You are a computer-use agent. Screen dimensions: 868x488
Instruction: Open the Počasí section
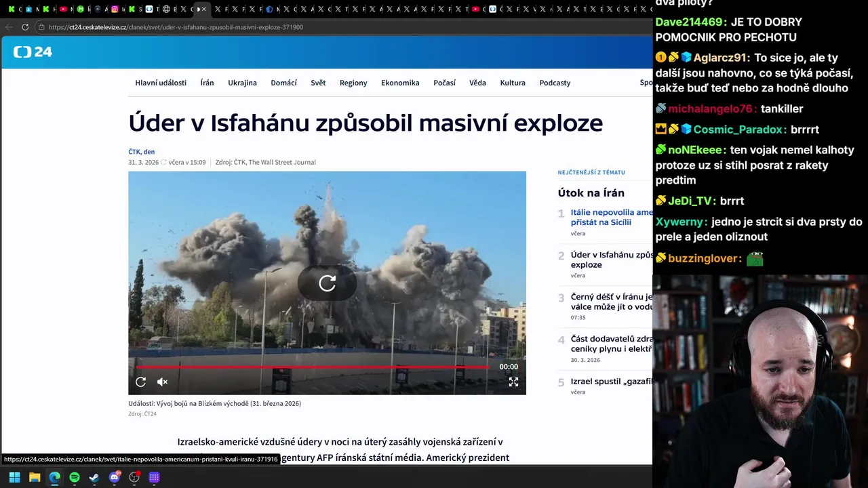(444, 83)
